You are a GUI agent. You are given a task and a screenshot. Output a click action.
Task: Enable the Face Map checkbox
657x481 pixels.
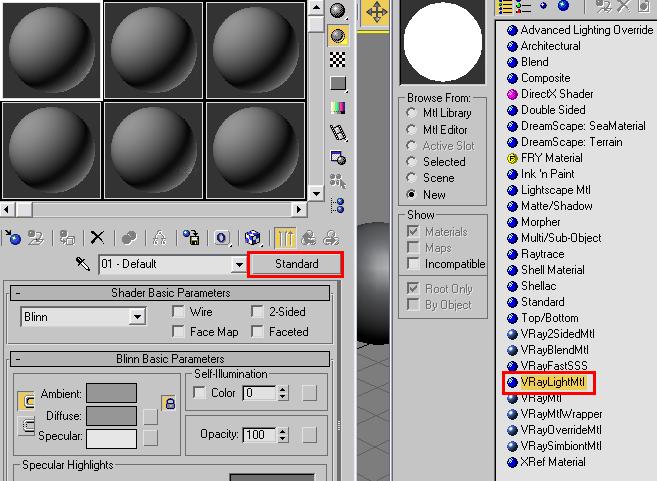tap(178, 332)
